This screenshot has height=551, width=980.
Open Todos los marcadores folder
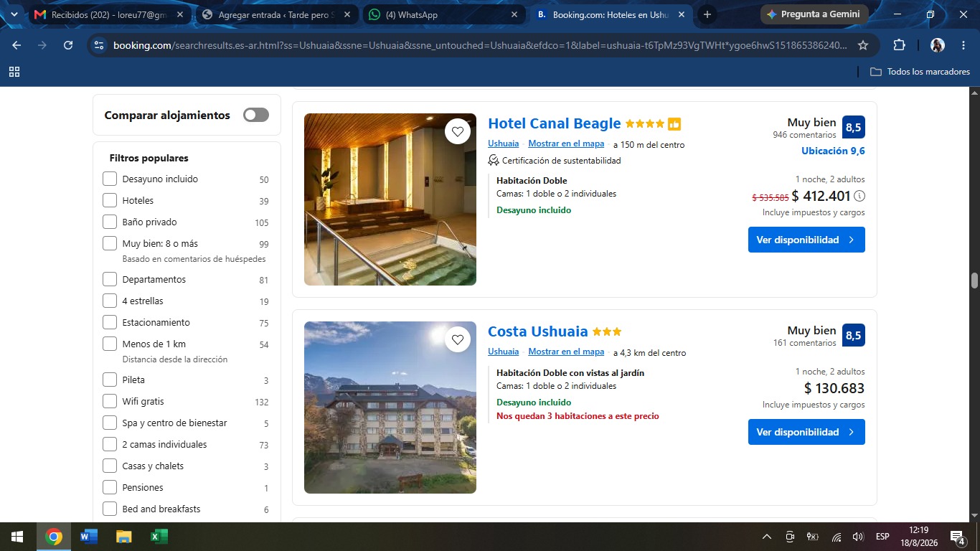pos(920,72)
